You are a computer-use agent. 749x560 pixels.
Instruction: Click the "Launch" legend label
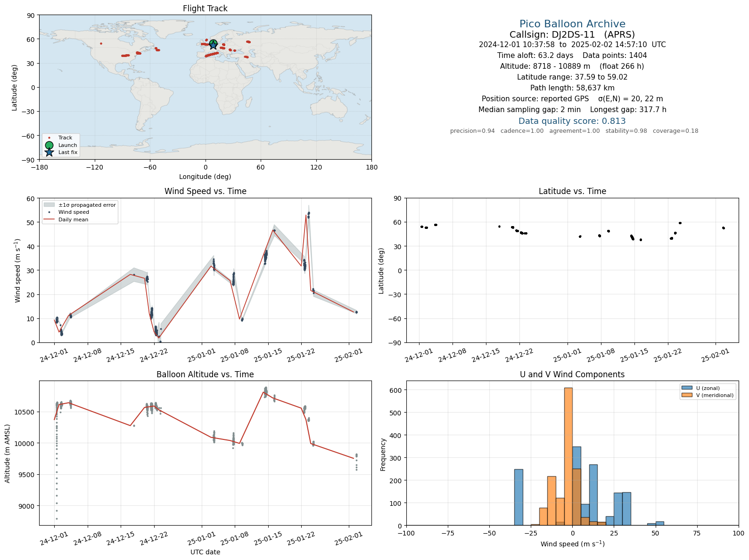click(68, 145)
